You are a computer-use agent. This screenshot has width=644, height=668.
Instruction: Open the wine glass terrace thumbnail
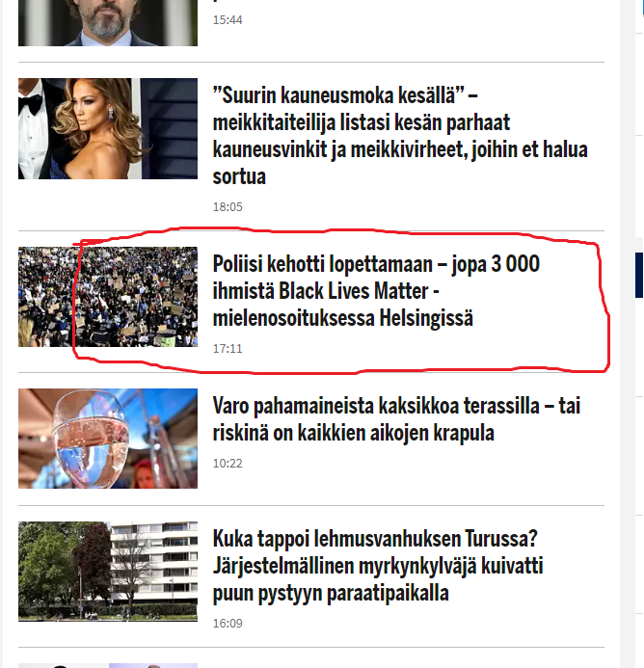coord(108,439)
